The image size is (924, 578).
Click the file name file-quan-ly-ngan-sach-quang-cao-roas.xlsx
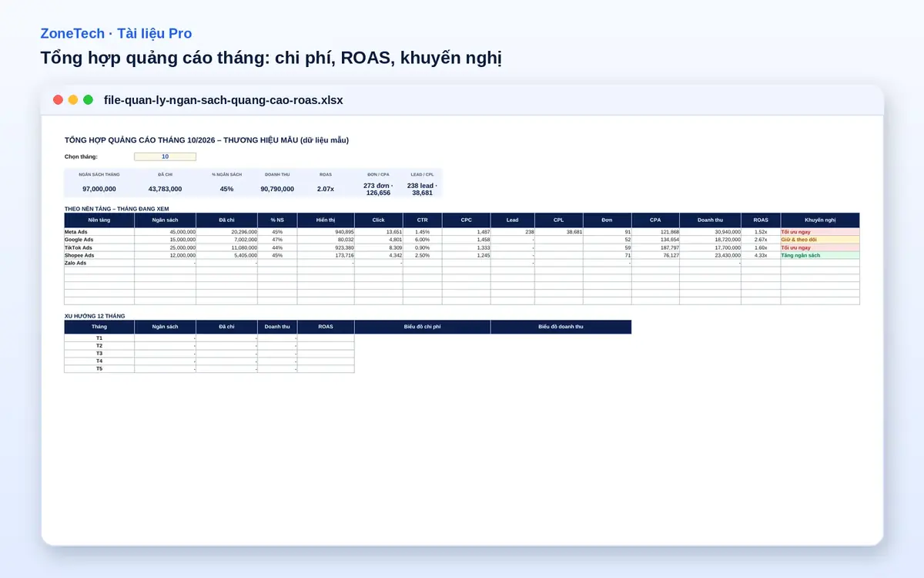223,100
